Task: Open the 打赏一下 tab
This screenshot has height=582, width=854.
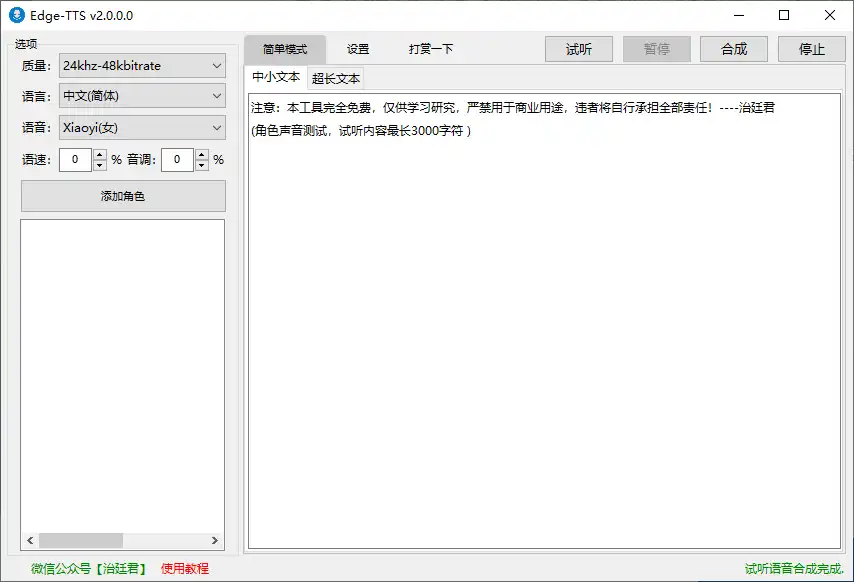Action: click(x=431, y=49)
